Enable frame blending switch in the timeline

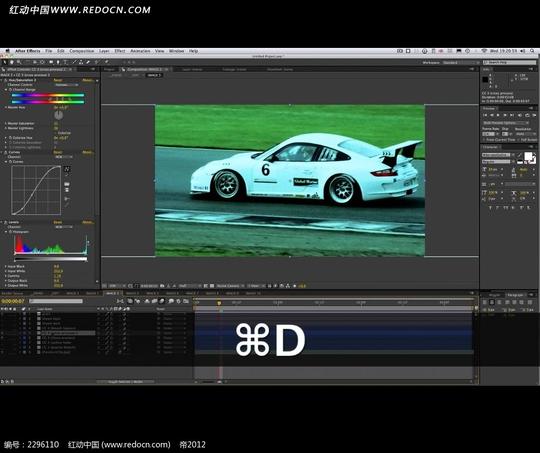(155, 301)
